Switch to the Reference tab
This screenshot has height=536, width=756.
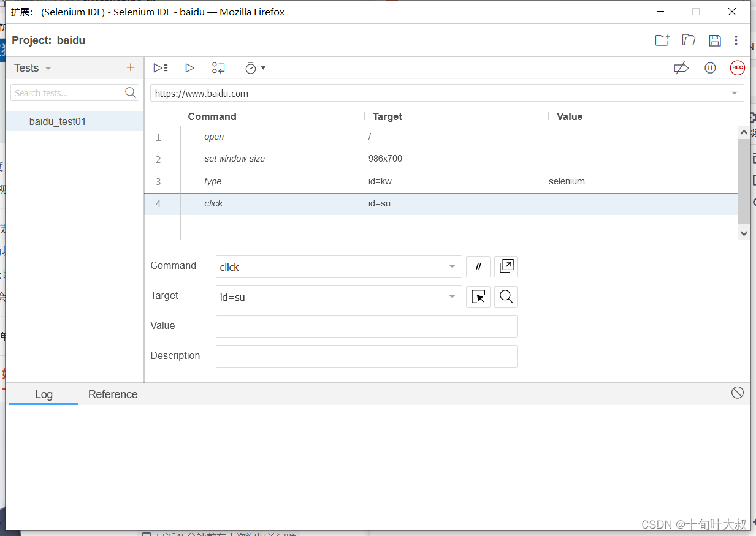(113, 394)
